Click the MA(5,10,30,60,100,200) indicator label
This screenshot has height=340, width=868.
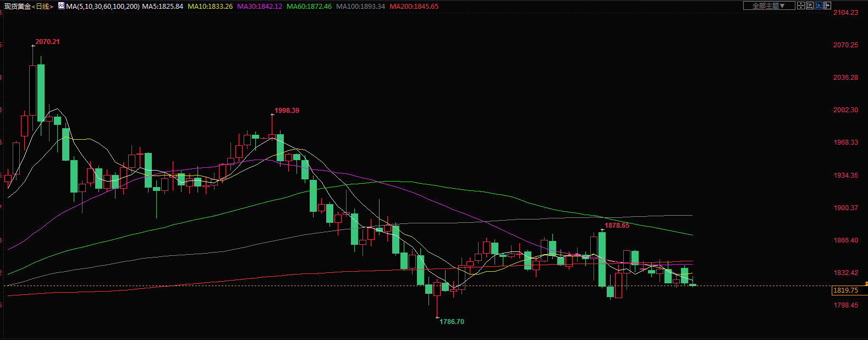pyautogui.click(x=103, y=7)
